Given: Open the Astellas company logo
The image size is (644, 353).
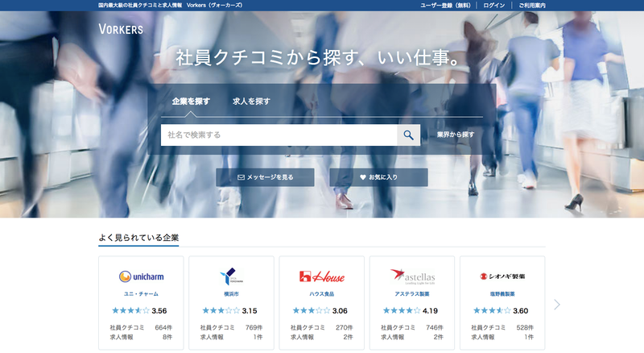Looking at the screenshot, I should 411,276.
